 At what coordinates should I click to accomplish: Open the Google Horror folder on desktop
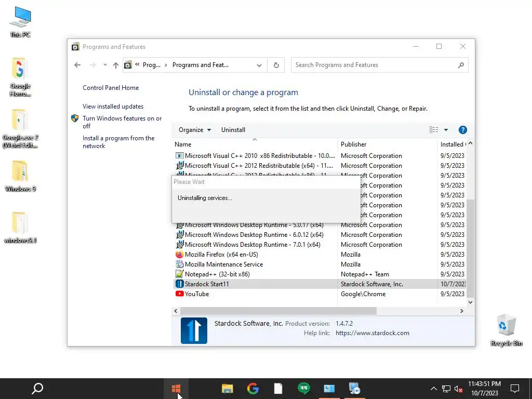click(x=20, y=77)
